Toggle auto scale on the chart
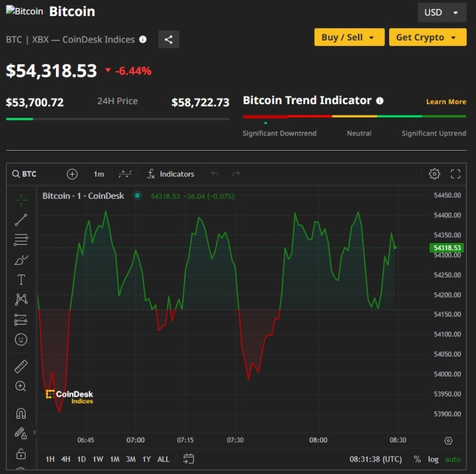 click(x=453, y=459)
